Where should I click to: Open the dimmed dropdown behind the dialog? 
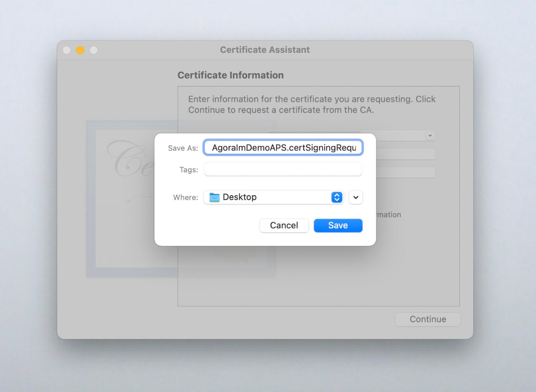429,135
